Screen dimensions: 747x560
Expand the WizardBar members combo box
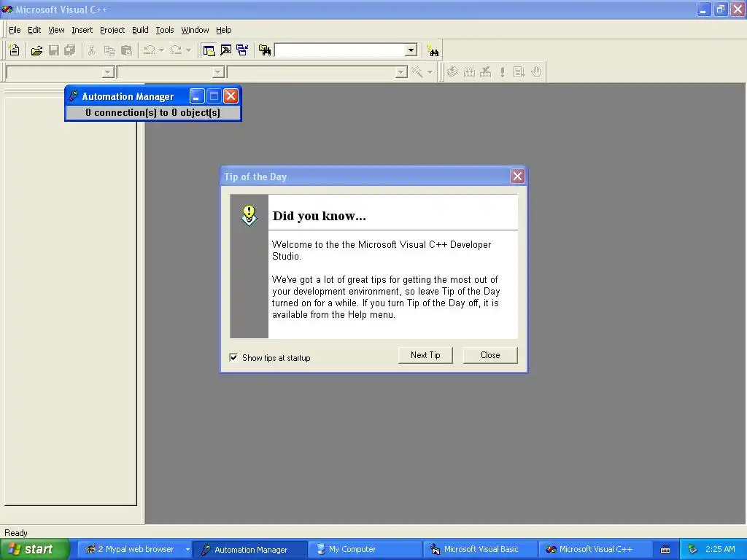[402, 72]
